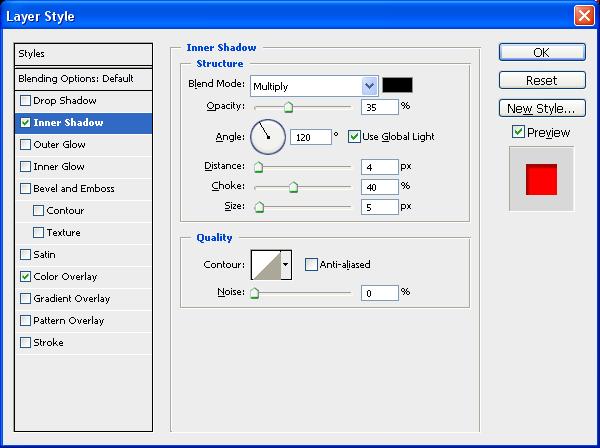Uncheck the Color Overlay checkbox
600x448 pixels.
(25, 277)
